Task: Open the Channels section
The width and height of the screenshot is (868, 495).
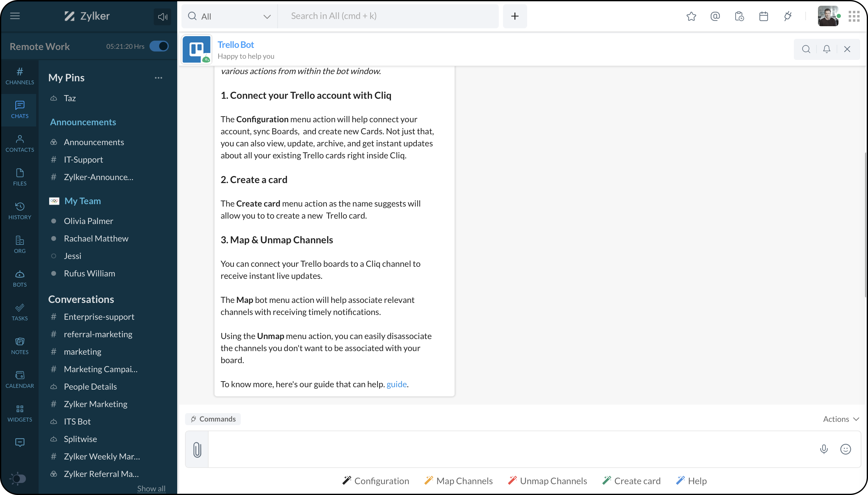Action: 20,76
